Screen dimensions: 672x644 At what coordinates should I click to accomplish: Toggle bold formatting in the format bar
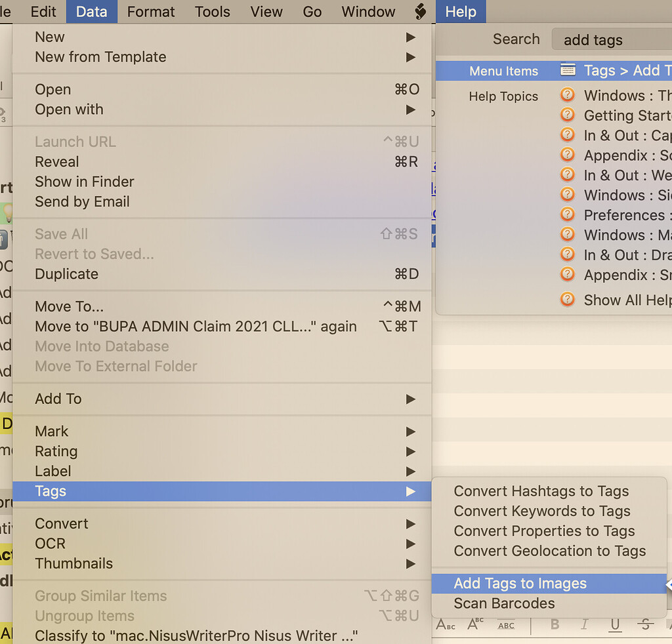[555, 626]
